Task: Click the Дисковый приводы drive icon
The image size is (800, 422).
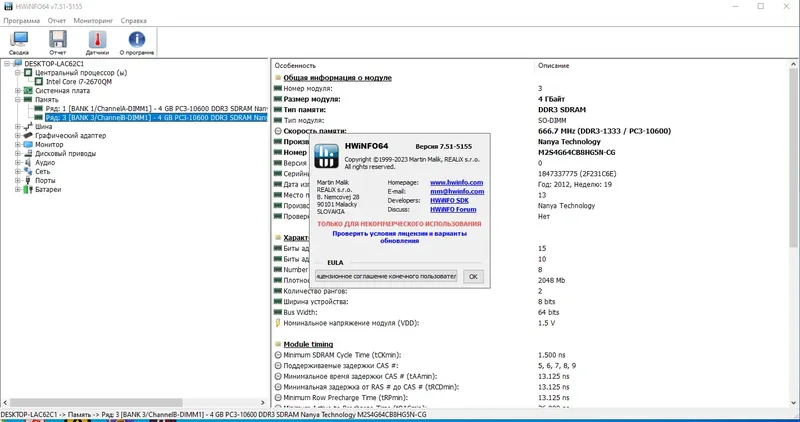Action: 28,154
